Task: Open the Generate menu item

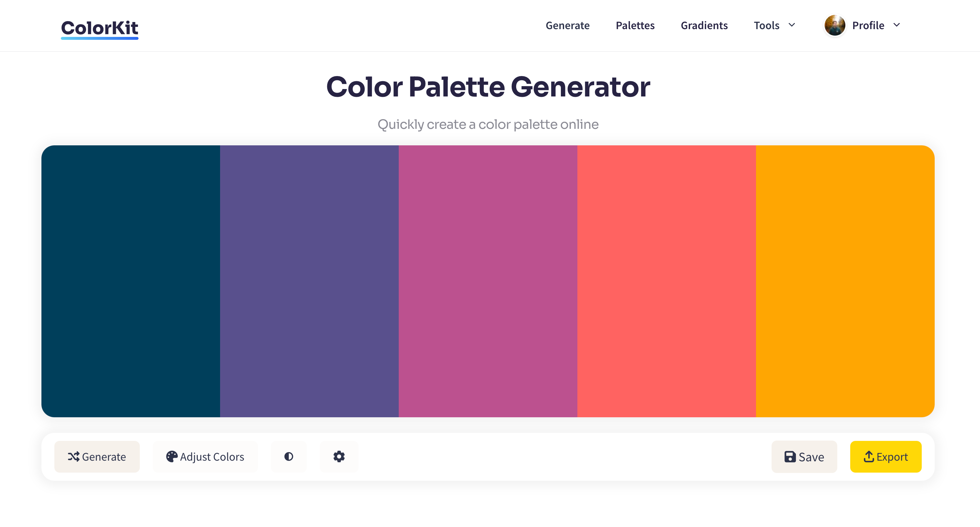Action: (568, 26)
